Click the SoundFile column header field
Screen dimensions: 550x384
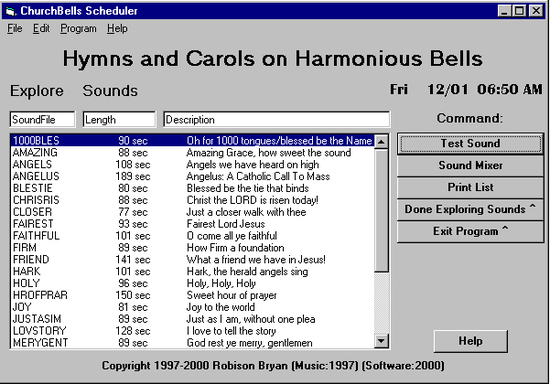coord(42,120)
